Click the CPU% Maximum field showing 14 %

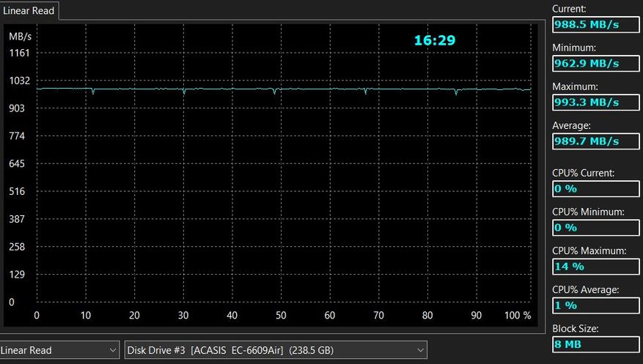coord(596,267)
